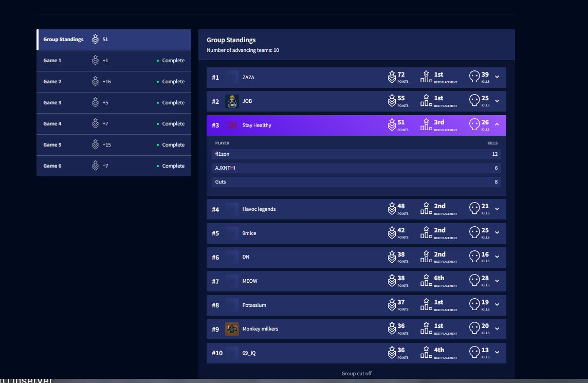Click Game 1 Complete status
The height and width of the screenshot is (383, 588).
tap(171, 60)
